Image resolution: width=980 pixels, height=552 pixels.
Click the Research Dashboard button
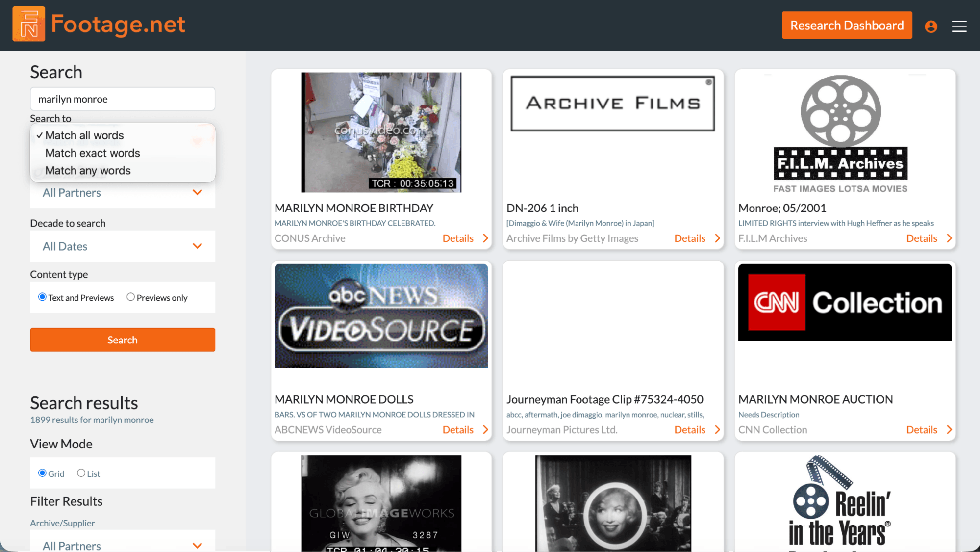coord(847,26)
